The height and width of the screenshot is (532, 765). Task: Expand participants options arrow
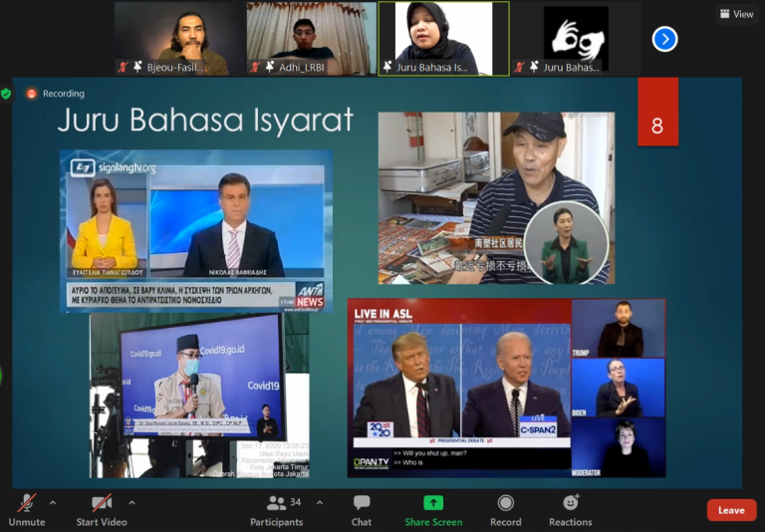[x=320, y=503]
